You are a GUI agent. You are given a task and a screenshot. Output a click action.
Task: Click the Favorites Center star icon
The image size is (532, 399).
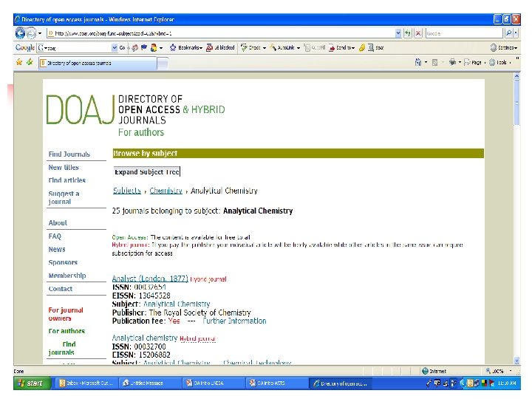19,62
